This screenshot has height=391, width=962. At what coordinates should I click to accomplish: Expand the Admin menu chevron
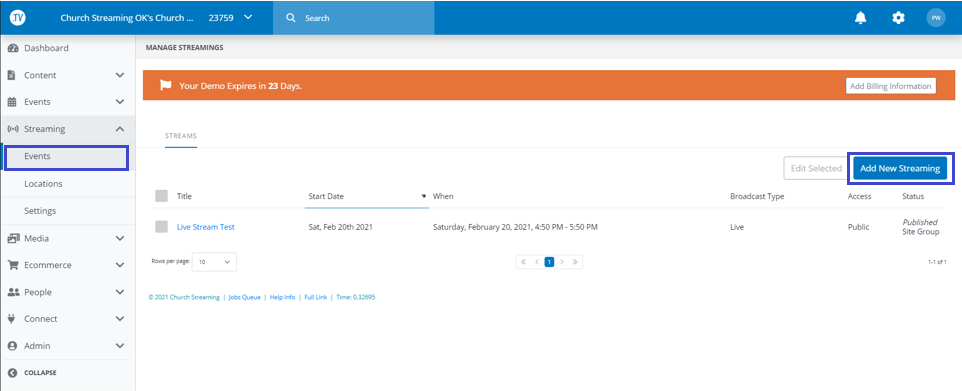(120, 346)
